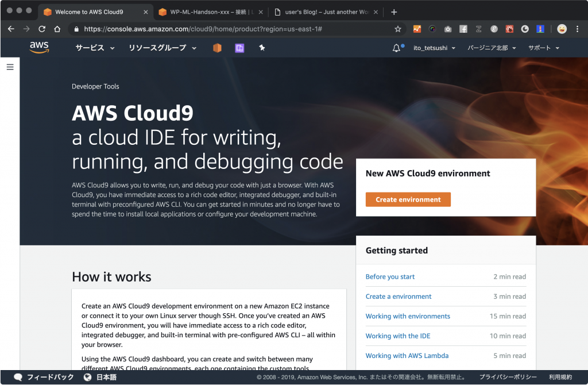The image size is (588, 385).
Task: Open the hamburger side navigation menu
Action: coord(10,67)
